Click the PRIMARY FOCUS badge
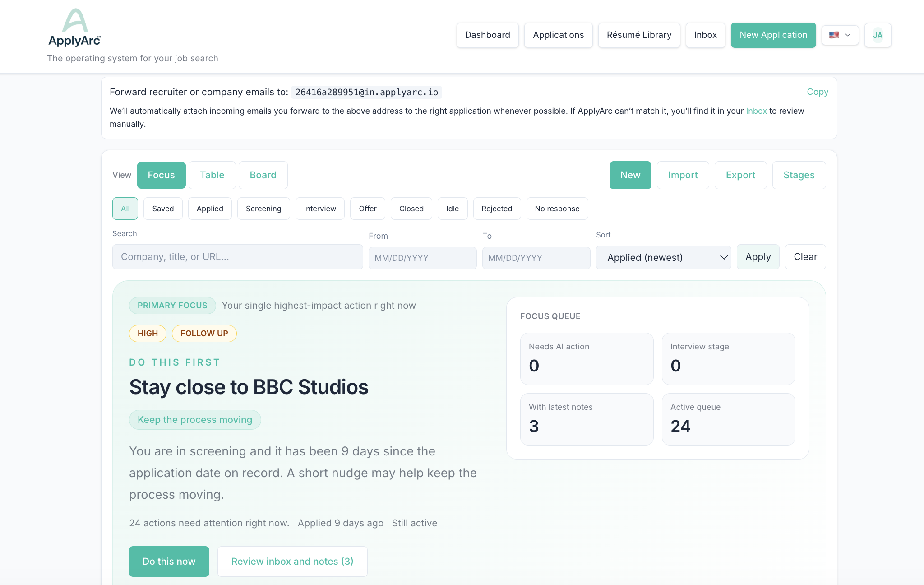This screenshot has height=585, width=924. click(172, 306)
